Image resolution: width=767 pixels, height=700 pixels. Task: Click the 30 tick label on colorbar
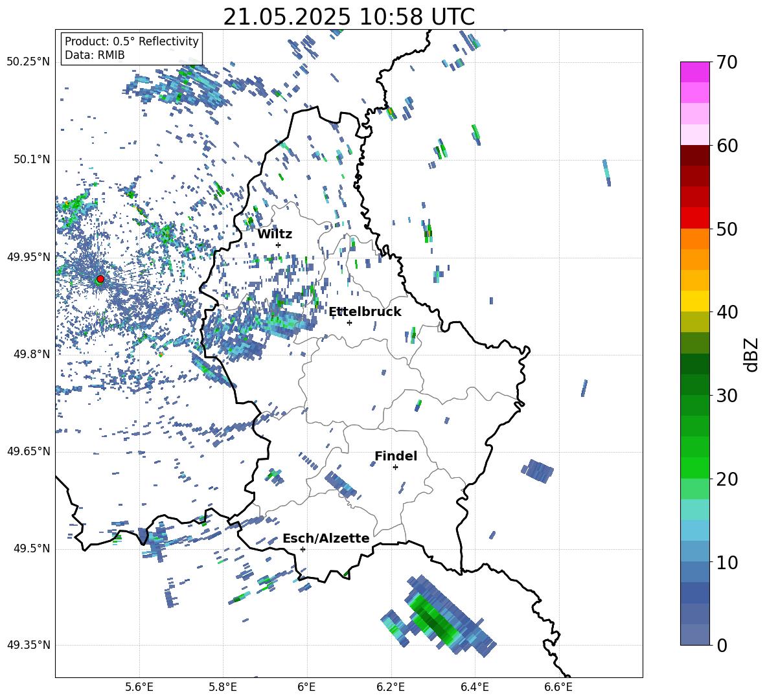pos(726,396)
